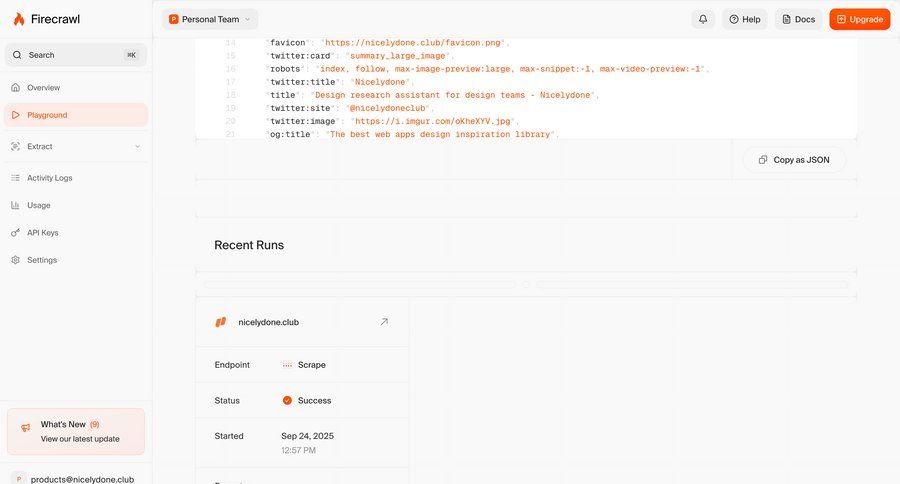Open the API Keys page
The image size is (900, 484).
[42, 233]
